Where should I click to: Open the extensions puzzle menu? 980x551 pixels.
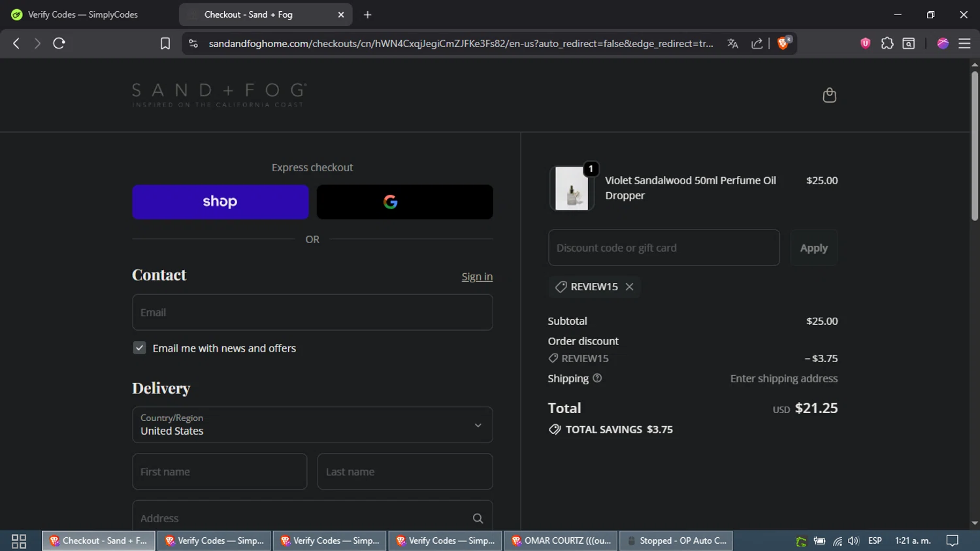(x=887, y=43)
